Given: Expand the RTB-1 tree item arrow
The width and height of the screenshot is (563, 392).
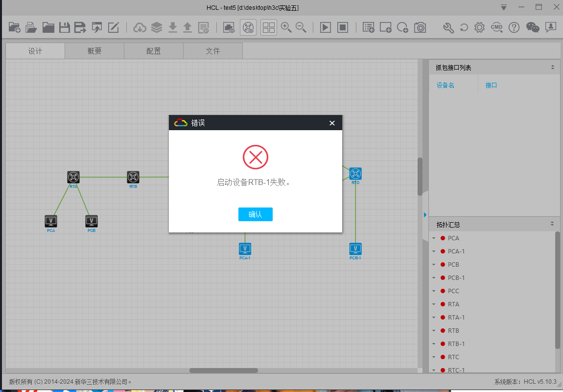Looking at the screenshot, I should [433, 344].
